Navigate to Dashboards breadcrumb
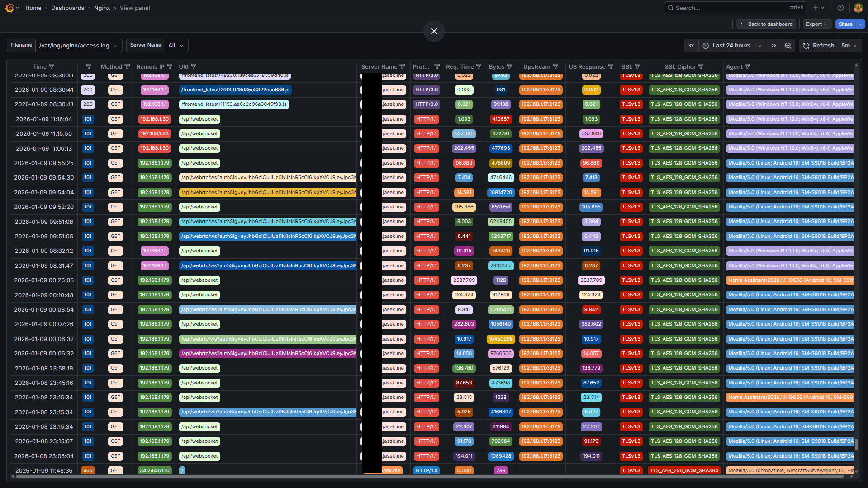The width and height of the screenshot is (868, 488). [x=67, y=8]
